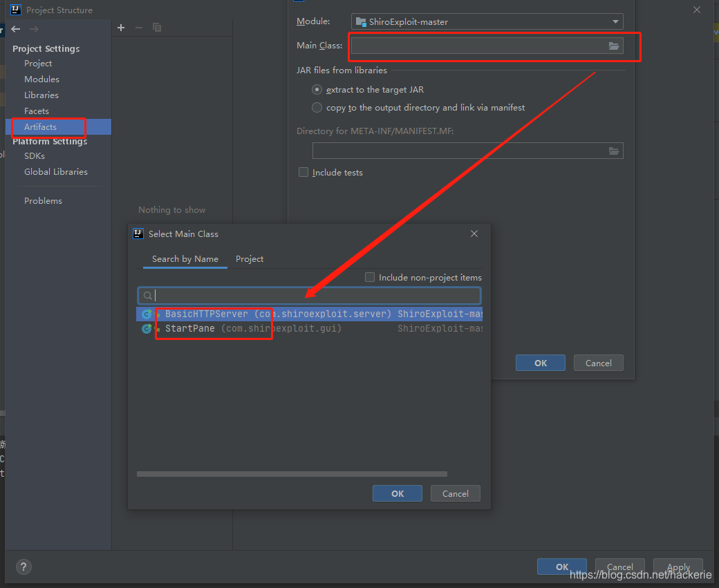Switch to the Project tab
Viewport: 719px width, 588px height.
point(250,259)
